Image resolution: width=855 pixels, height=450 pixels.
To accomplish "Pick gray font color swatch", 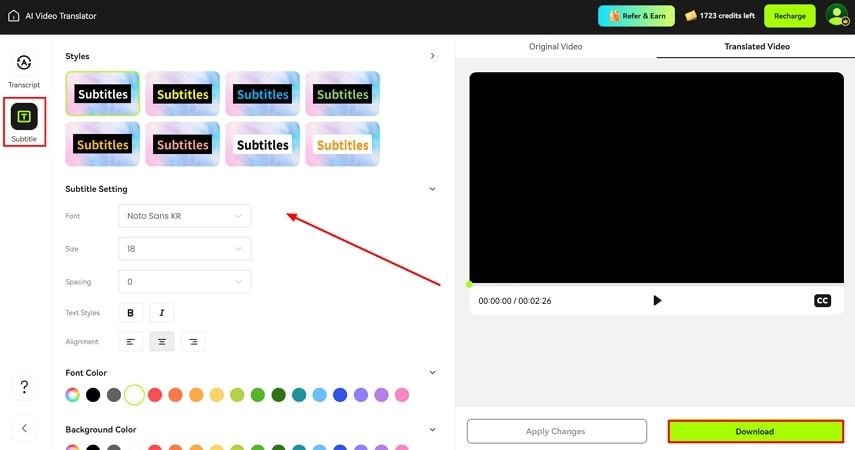I will tap(113, 395).
